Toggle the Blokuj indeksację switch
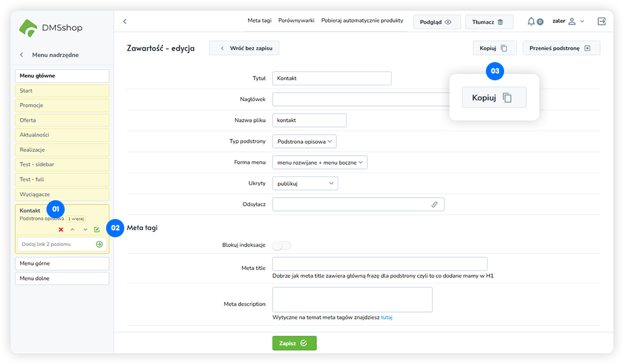The height and width of the screenshot is (364, 624). [282, 245]
